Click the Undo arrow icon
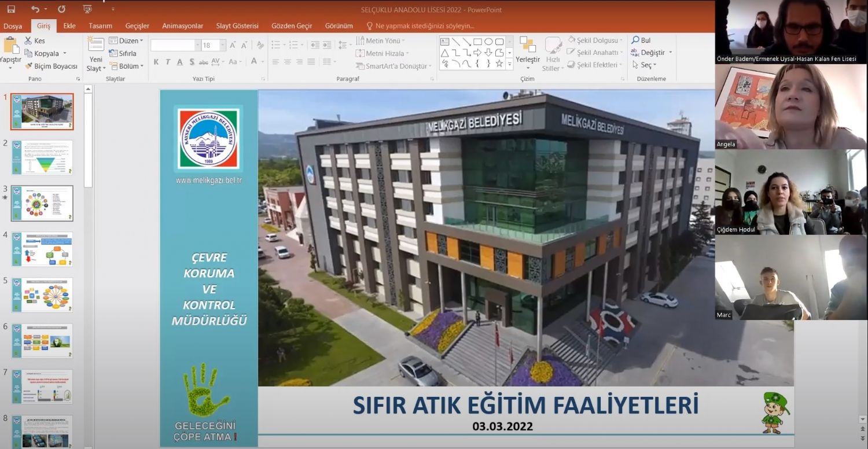868x449 pixels. [x=35, y=9]
